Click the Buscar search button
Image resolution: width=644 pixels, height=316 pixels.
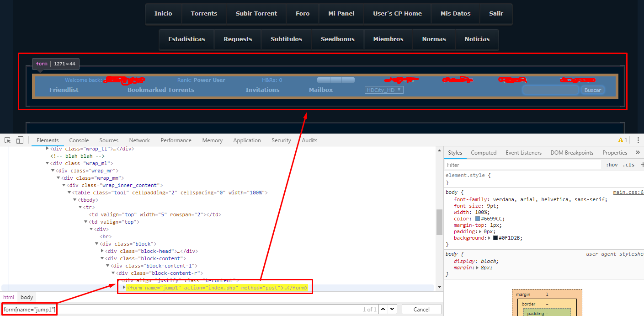pos(593,90)
